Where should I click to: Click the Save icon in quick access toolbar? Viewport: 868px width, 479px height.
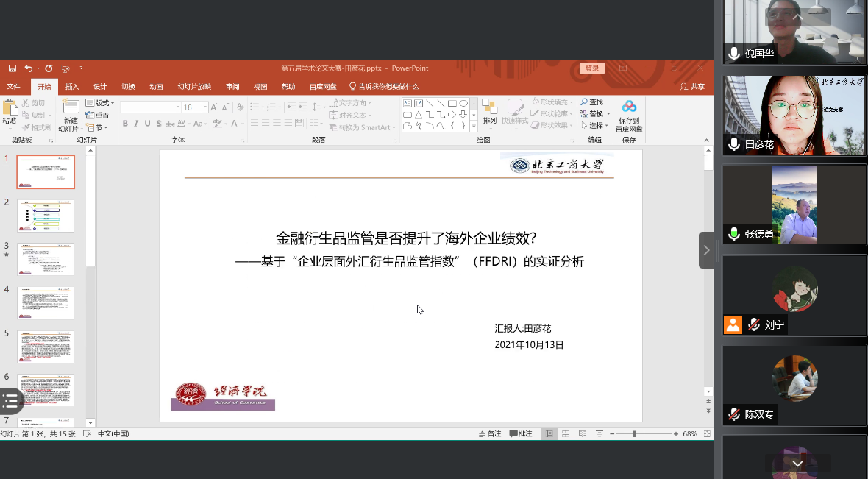point(13,68)
